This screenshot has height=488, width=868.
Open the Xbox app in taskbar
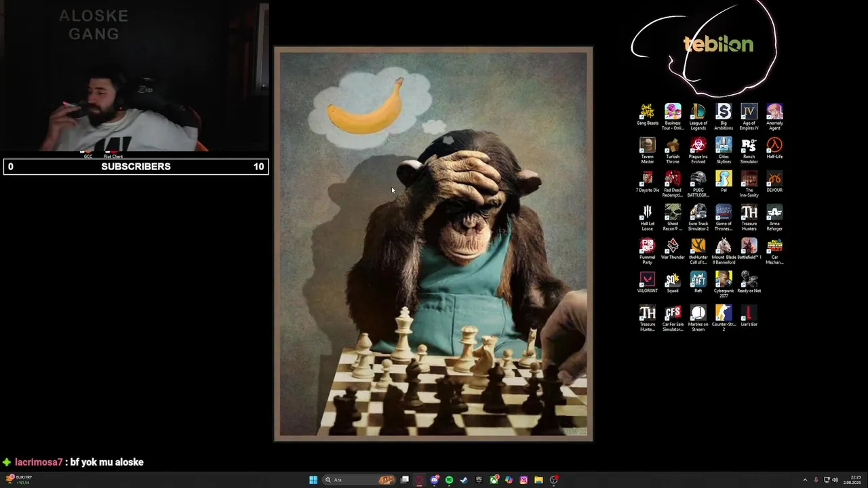(494, 480)
